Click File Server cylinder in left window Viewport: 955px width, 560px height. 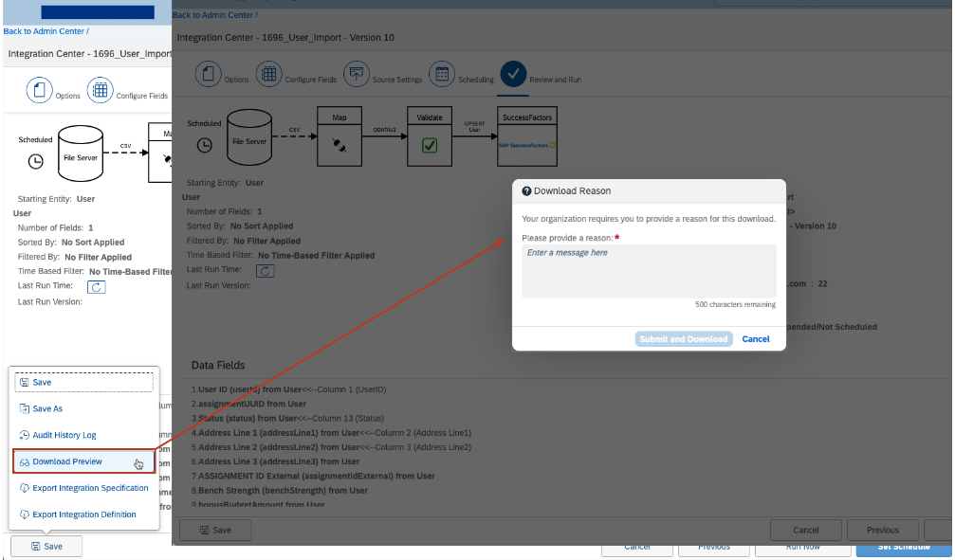click(81, 154)
